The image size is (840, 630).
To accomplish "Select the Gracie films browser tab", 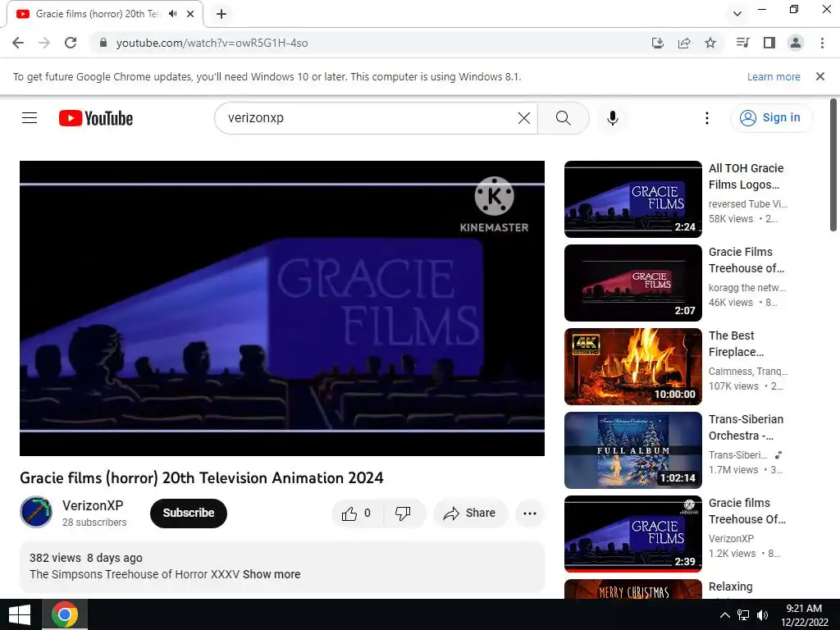I will [104, 14].
